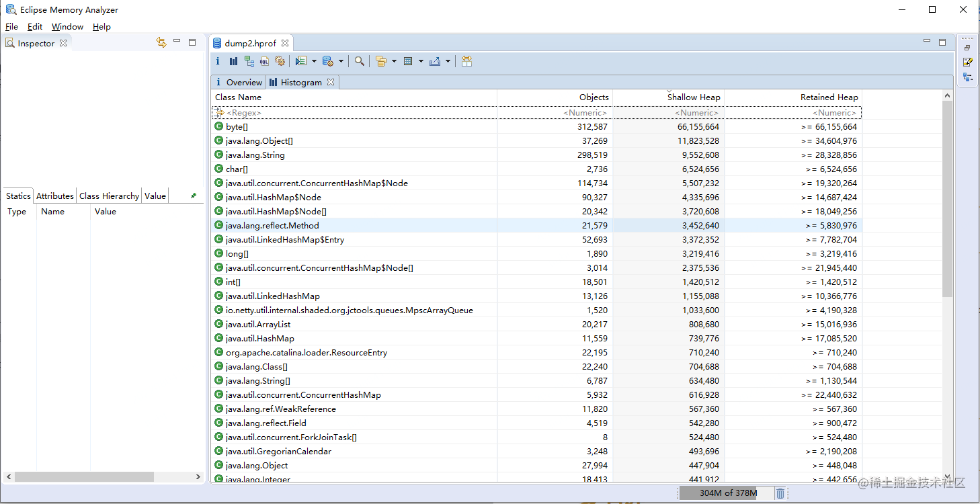Open the Thread Overview gears icon
980x504 pixels.
(x=280, y=61)
